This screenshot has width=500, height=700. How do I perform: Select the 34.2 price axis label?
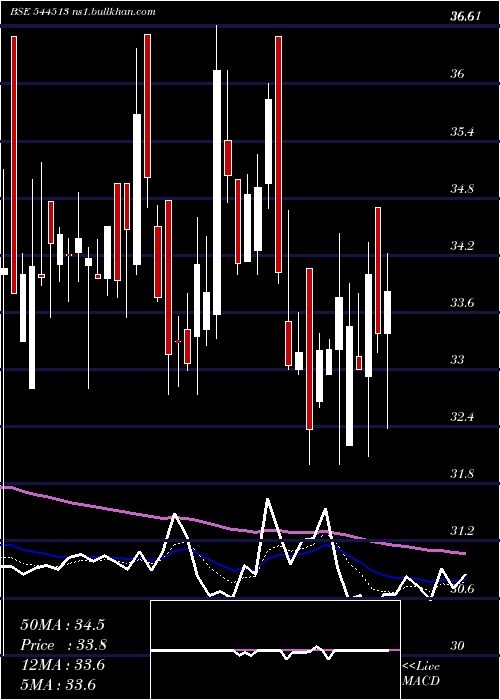click(460, 246)
